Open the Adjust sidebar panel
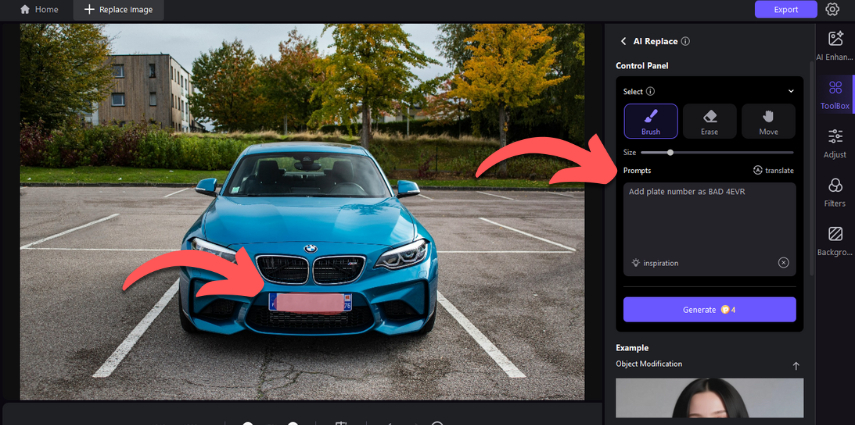Viewport: 855px width, 425px height. tap(835, 143)
